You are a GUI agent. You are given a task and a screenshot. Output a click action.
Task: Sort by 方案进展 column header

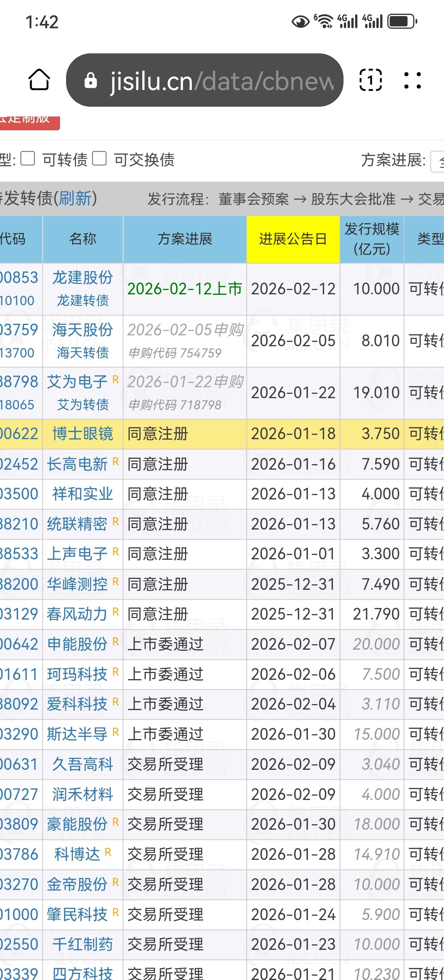coord(185,239)
